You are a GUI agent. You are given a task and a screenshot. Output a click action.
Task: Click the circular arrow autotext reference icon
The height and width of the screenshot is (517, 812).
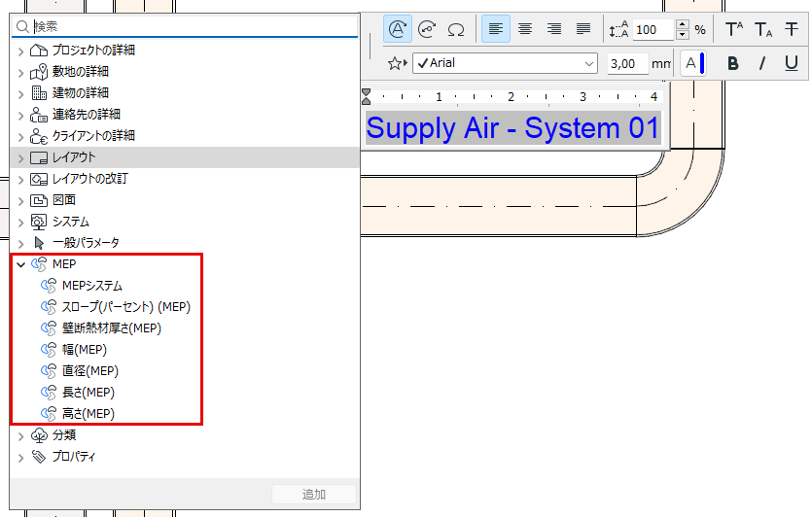(x=427, y=29)
